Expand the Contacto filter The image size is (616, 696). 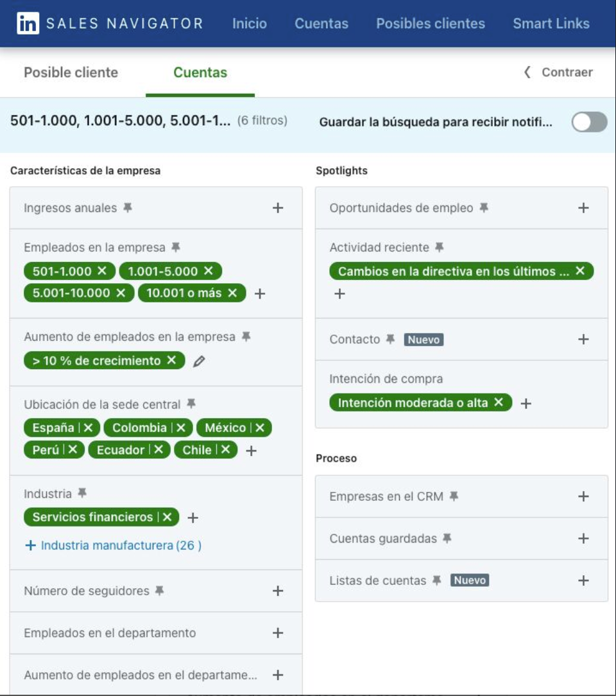pos(584,339)
